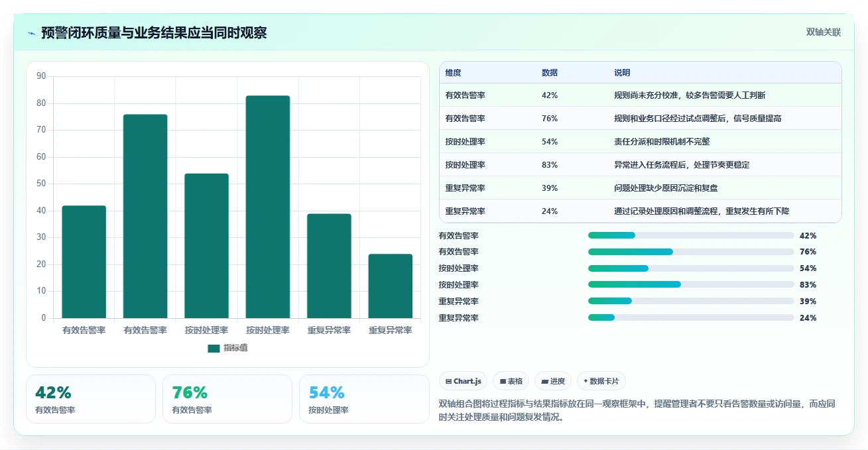Select the description paragraph starting 双轴组合图将过程指标
Viewport: 868px width, 450px height.
pos(637,410)
